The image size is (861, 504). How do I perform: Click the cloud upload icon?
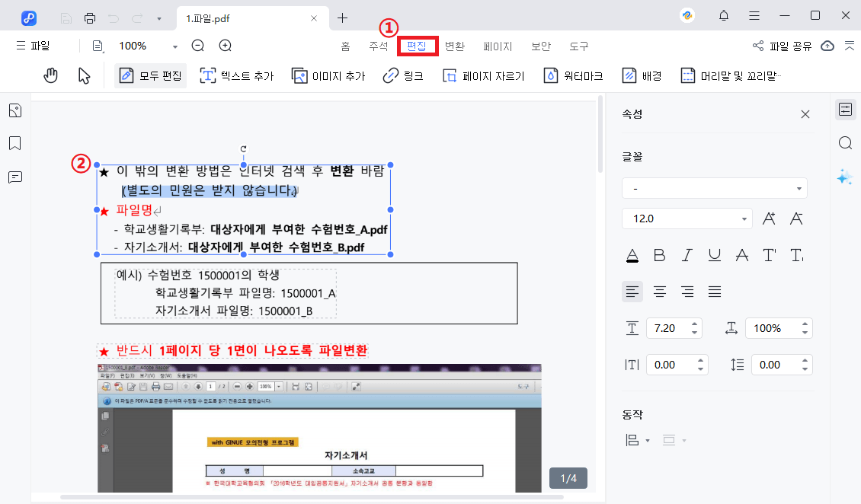[827, 46]
